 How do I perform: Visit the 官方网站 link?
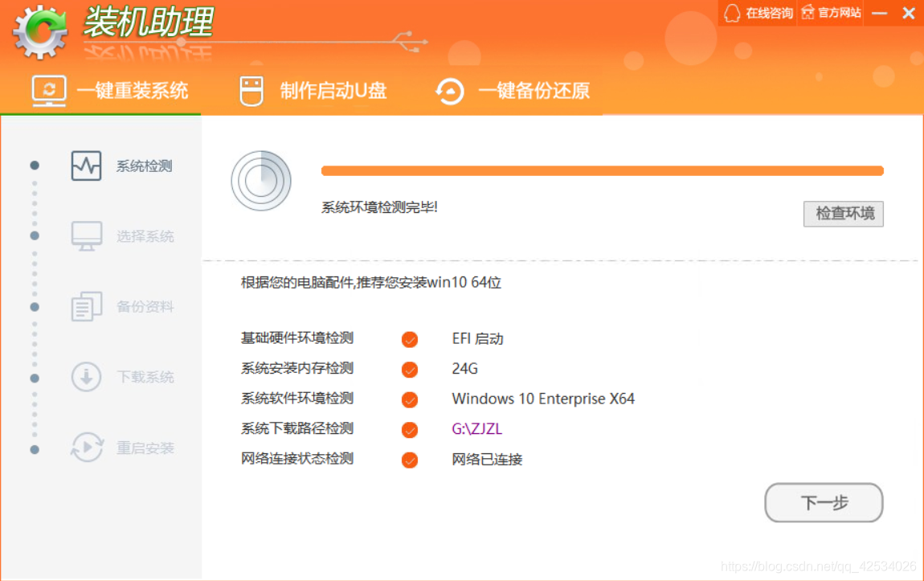point(831,12)
